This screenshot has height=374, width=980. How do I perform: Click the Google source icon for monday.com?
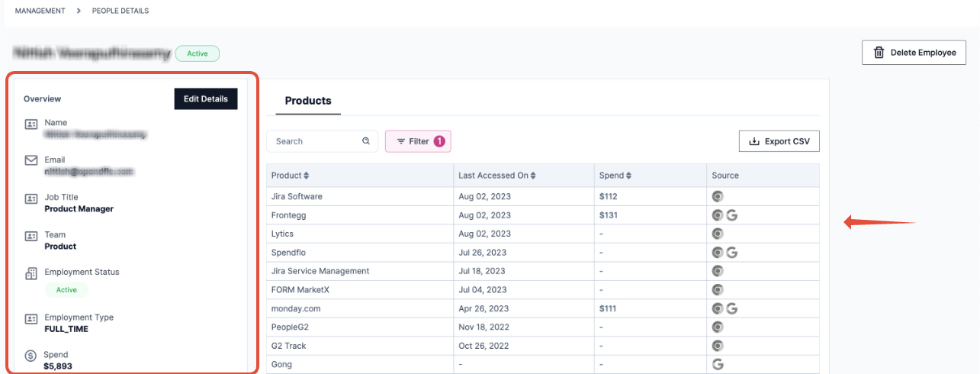click(732, 308)
